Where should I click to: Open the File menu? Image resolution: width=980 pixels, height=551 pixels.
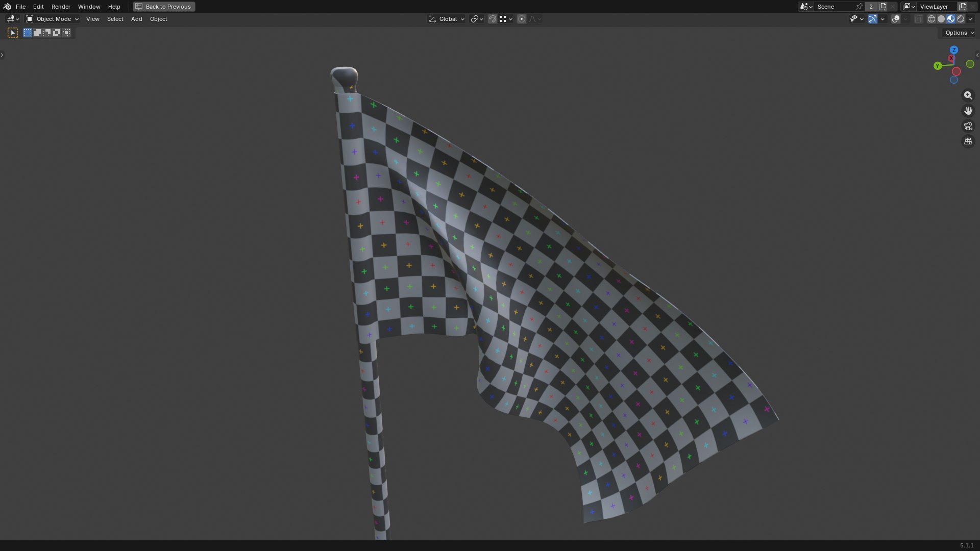[20, 7]
